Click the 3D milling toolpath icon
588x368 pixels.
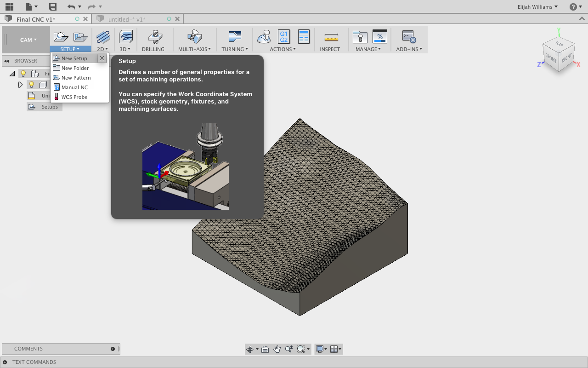[x=125, y=37]
